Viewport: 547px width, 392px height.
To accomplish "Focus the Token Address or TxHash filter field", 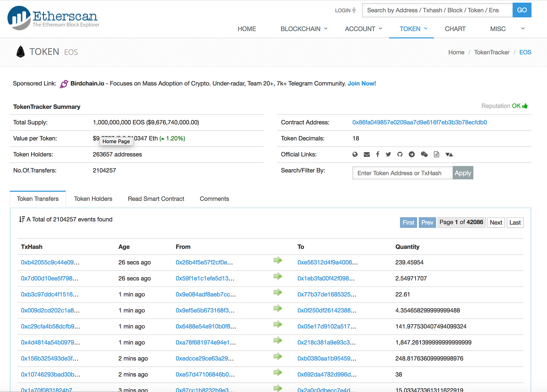I will (x=403, y=173).
